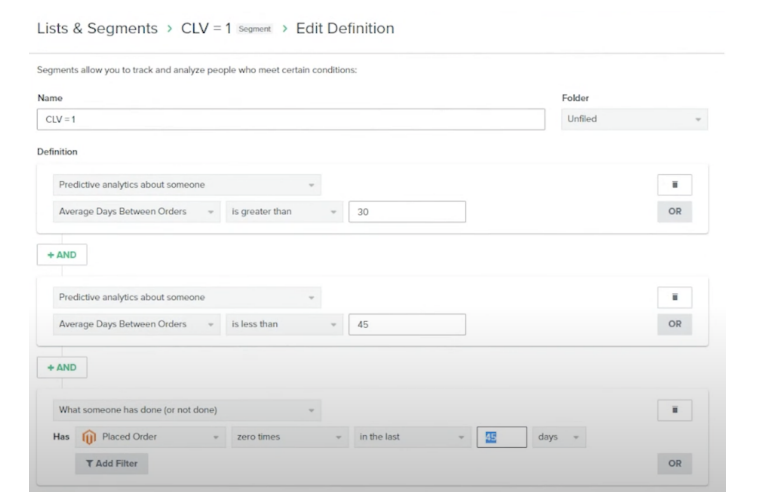Click the value field containing 45
This screenshot has width=759, height=501.
(407, 324)
